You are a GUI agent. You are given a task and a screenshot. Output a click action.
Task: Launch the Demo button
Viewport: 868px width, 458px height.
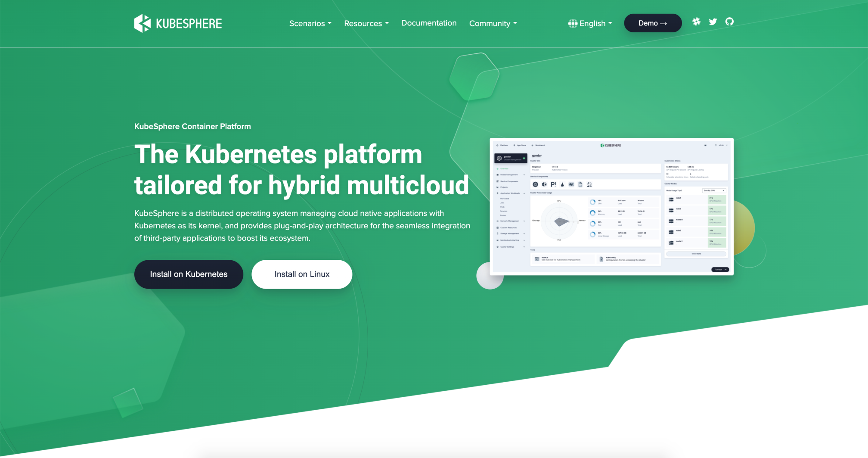(x=653, y=23)
